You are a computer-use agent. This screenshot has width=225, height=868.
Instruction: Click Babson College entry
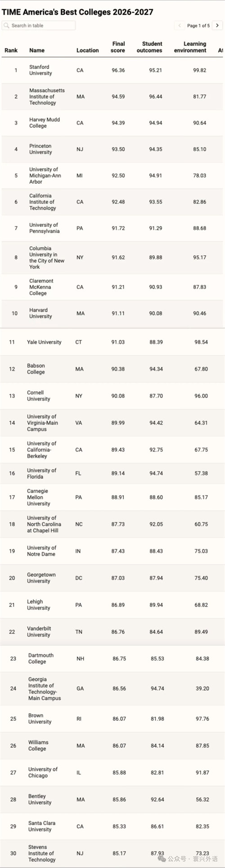tap(36, 369)
